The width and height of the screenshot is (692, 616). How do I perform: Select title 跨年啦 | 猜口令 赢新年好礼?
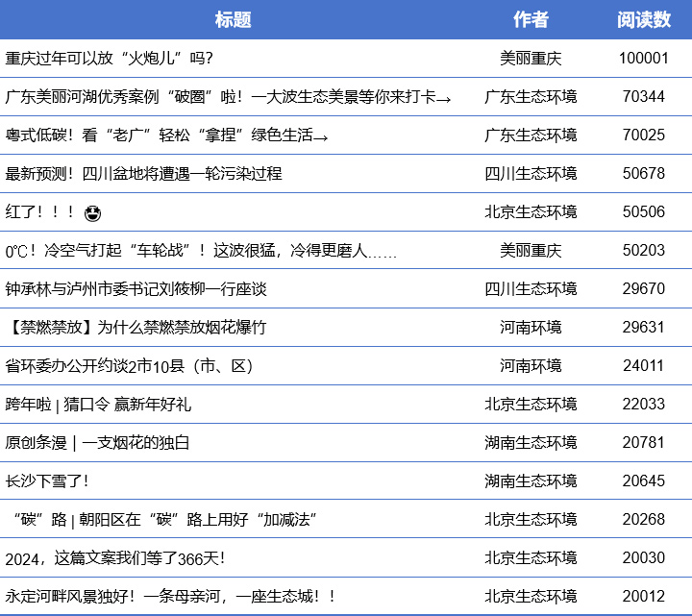pyautogui.click(x=98, y=405)
